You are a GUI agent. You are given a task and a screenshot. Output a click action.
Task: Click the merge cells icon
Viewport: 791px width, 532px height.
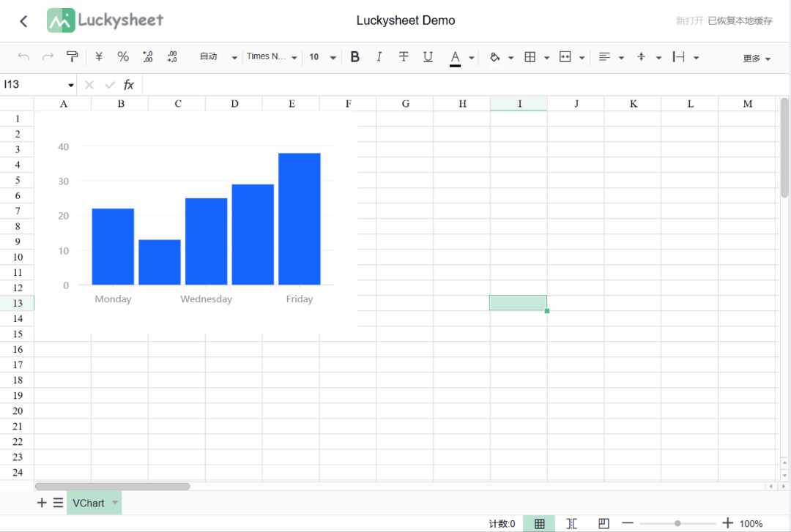(x=565, y=57)
